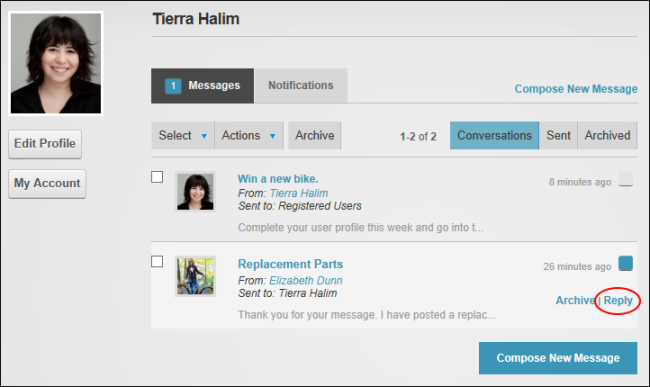The height and width of the screenshot is (387, 650).
Task: Open the Edit Profile button
Action: coord(45,144)
